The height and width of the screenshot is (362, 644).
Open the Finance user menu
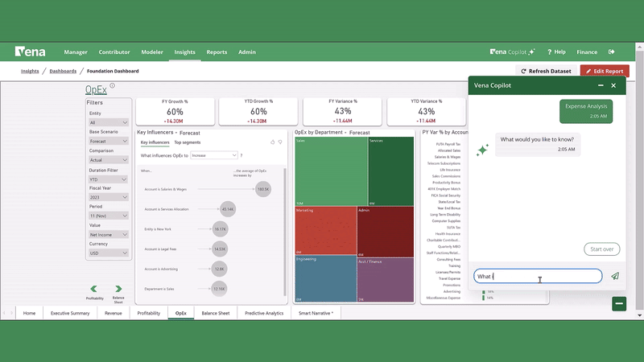[x=587, y=52]
